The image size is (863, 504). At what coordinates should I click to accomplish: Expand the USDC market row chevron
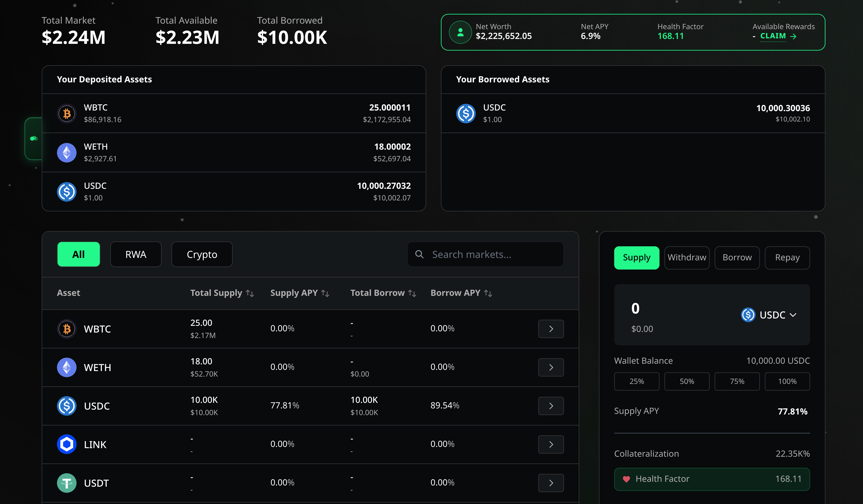551,406
